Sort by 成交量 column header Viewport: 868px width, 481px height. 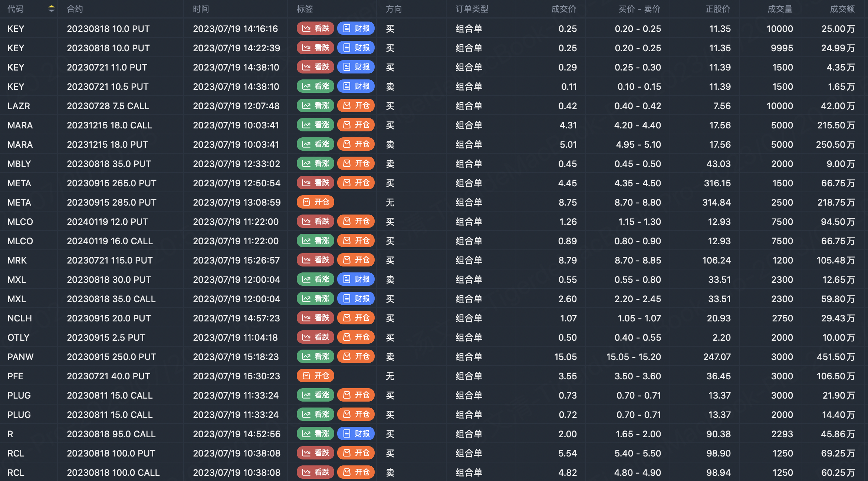(780, 9)
